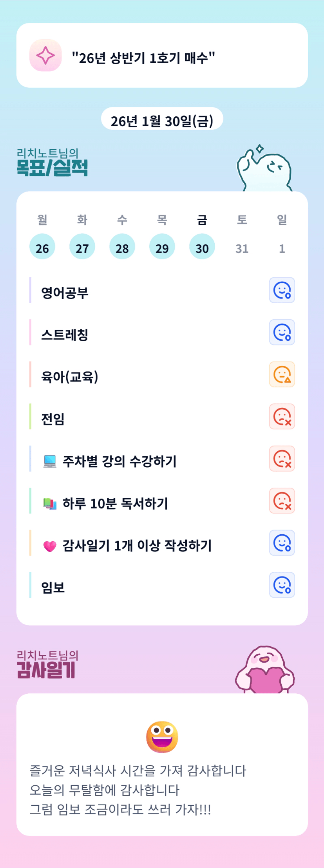
Task: Click the gratitude journal entry text
Action: [x=138, y=790]
